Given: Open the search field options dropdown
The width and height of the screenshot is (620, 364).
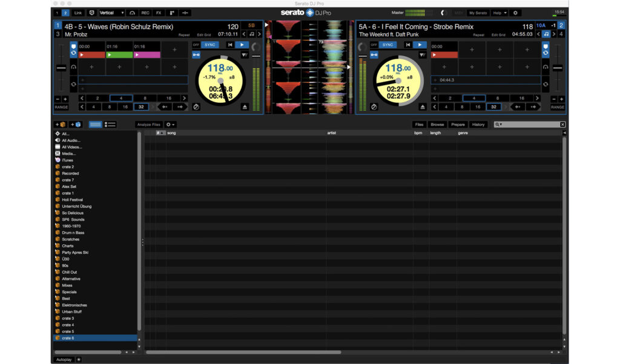Looking at the screenshot, I should (499, 125).
